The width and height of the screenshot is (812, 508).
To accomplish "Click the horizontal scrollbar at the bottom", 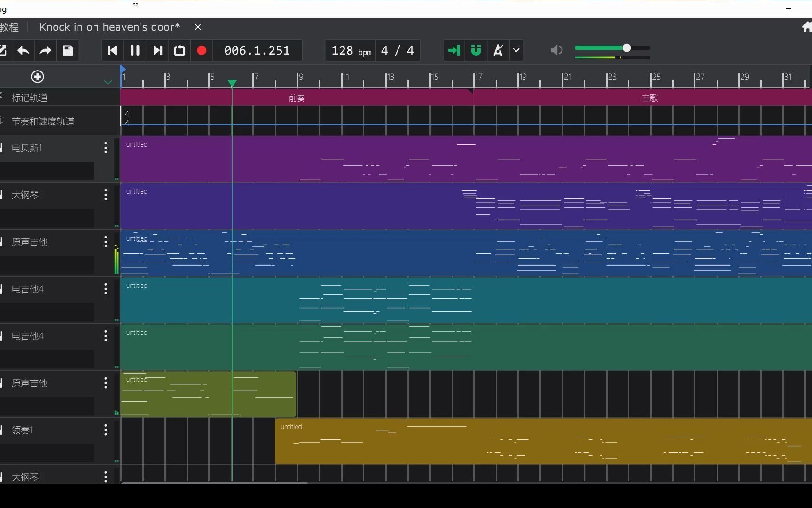I will pyautogui.click(x=214, y=483).
